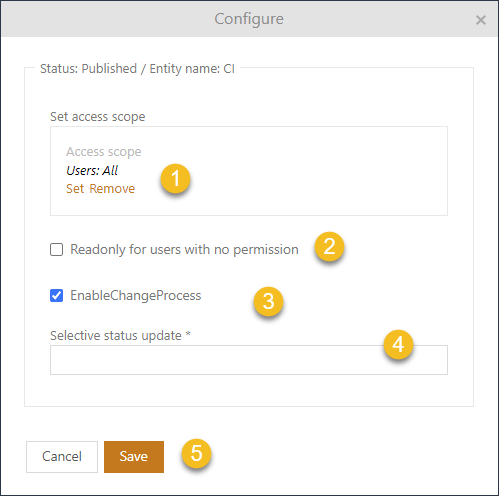Click the Status: Published entity name legend
The image size is (499, 496).
click(x=137, y=69)
